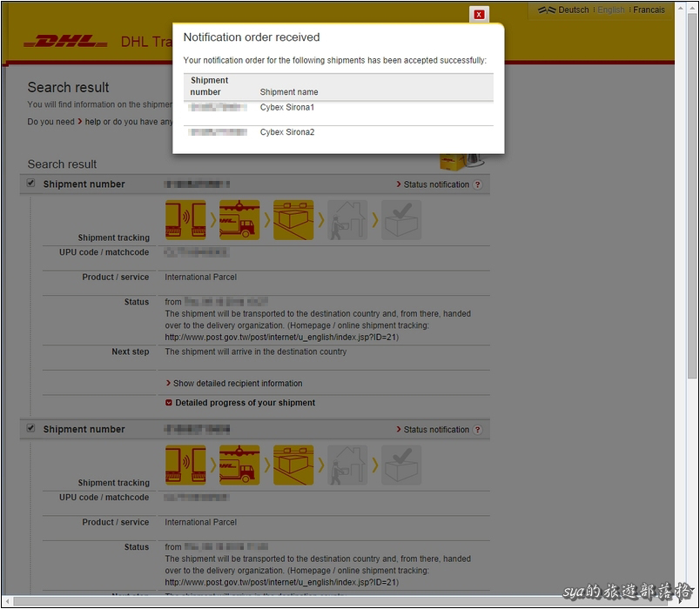Click Cybex Sirona1 shipment name
Screen dimensions: 700x609
[x=287, y=107]
